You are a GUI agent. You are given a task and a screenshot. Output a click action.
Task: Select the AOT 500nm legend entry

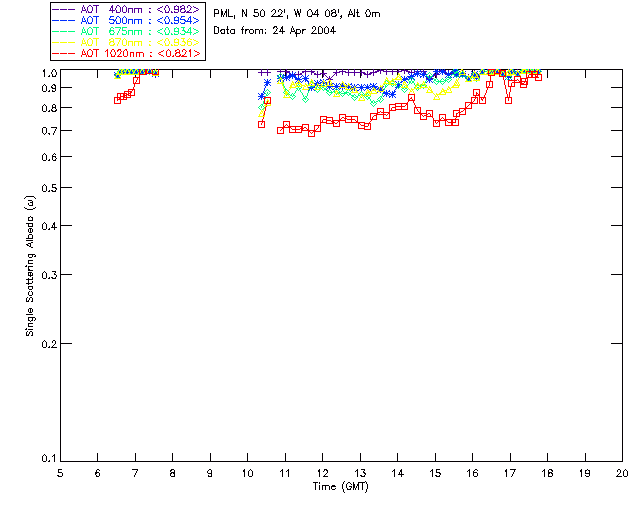point(127,20)
